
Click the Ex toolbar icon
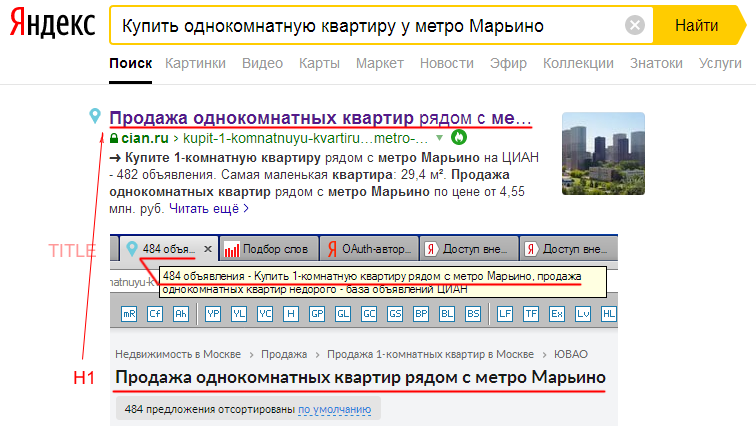[557, 314]
